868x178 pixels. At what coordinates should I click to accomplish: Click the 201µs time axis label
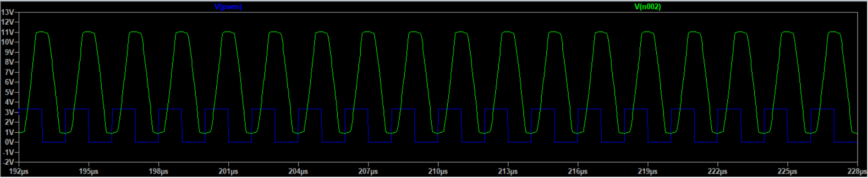[x=228, y=172]
